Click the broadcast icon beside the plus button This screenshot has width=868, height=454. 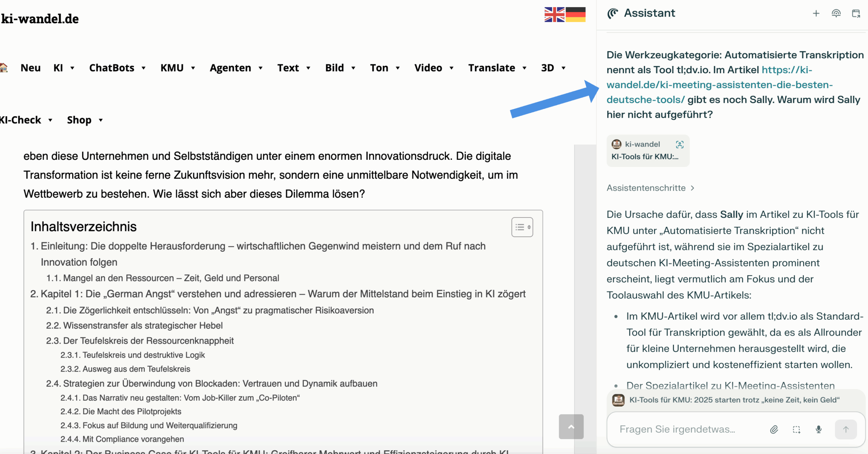836,14
